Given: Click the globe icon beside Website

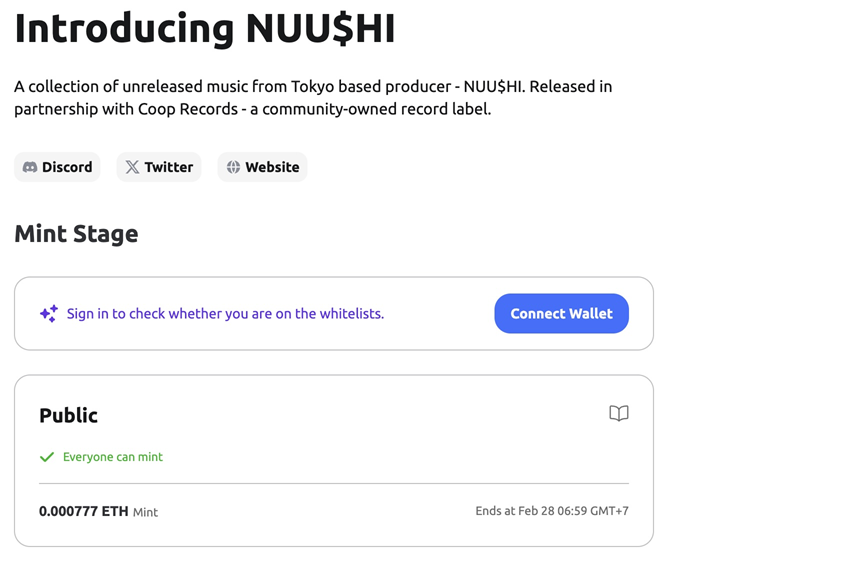Looking at the screenshot, I should click(x=233, y=167).
